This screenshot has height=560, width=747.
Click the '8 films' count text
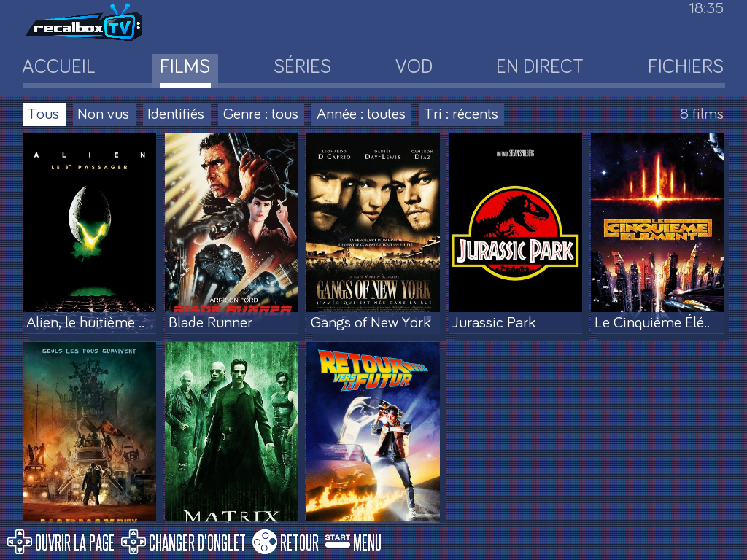702,114
